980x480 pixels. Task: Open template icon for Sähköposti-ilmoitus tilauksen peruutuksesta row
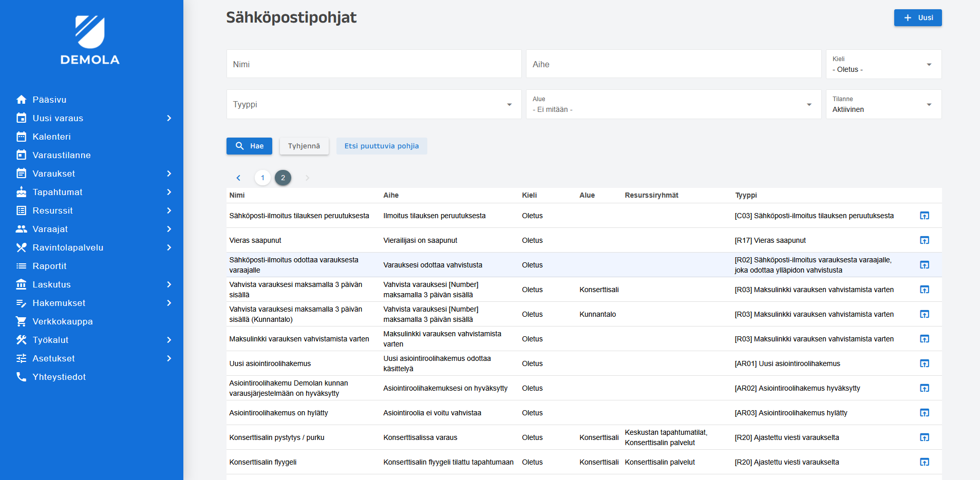[925, 216]
